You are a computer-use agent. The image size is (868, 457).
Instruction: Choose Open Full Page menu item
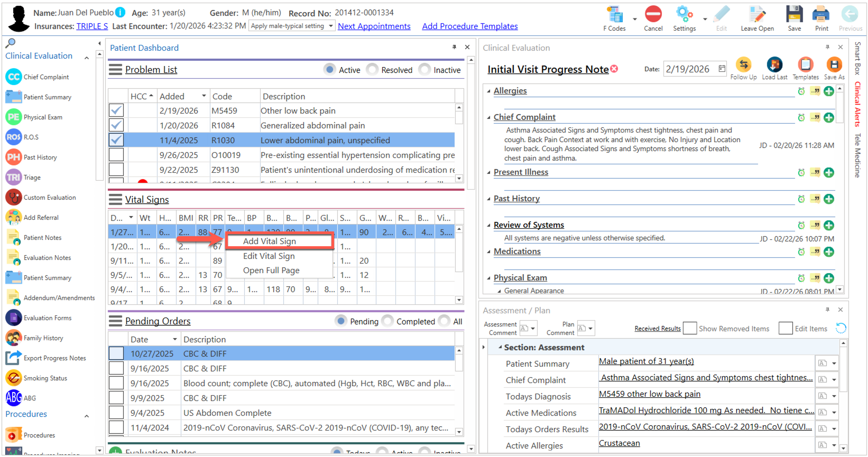[271, 270]
